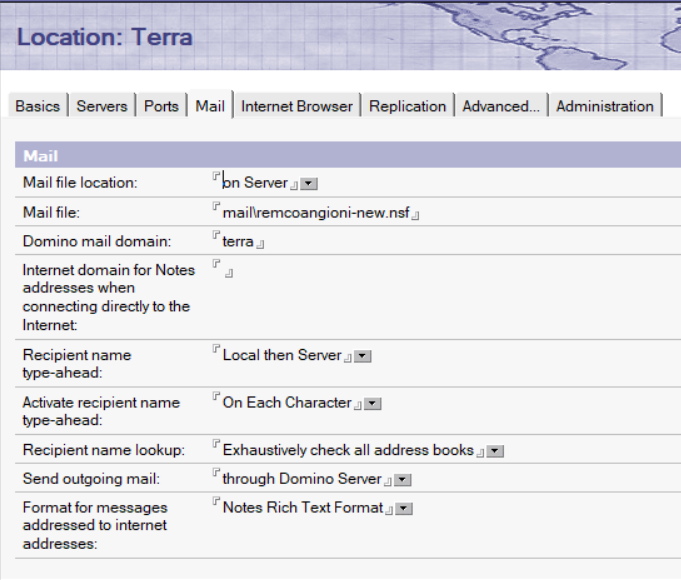Go to Internet Browser tab
This screenshot has width=681, height=580.
[x=297, y=106]
